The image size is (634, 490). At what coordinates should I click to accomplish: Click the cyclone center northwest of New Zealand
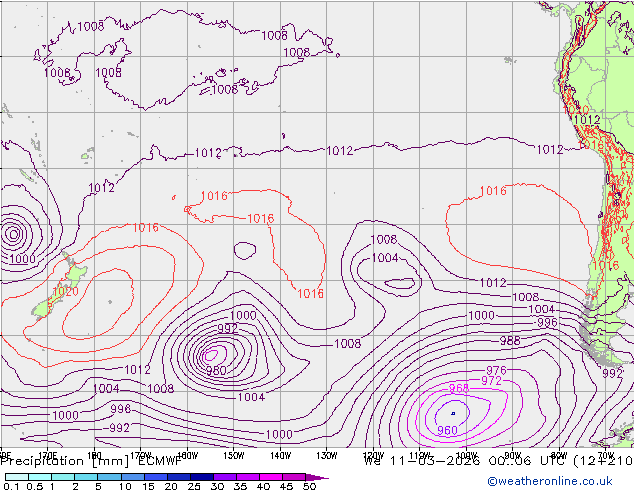[13, 234]
